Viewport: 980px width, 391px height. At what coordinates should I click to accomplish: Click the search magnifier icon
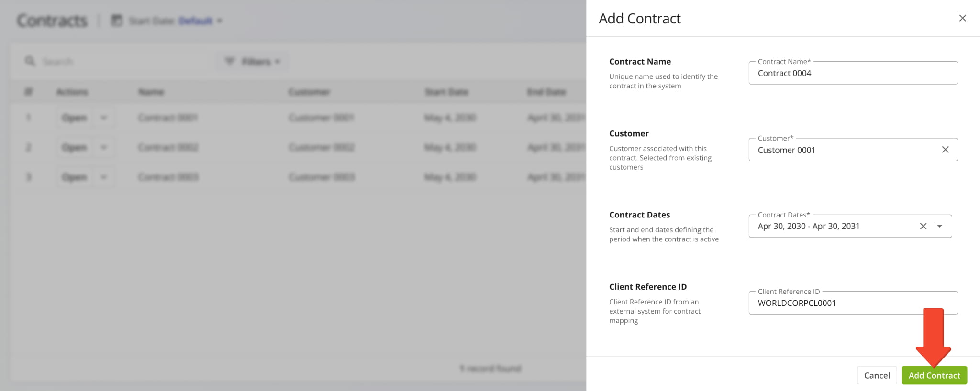click(x=30, y=61)
